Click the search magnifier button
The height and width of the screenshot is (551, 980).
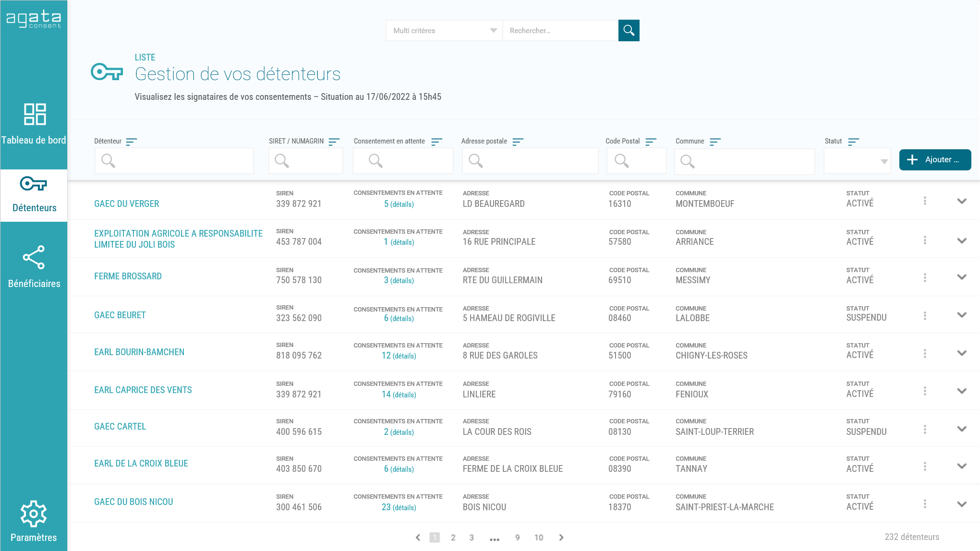629,31
